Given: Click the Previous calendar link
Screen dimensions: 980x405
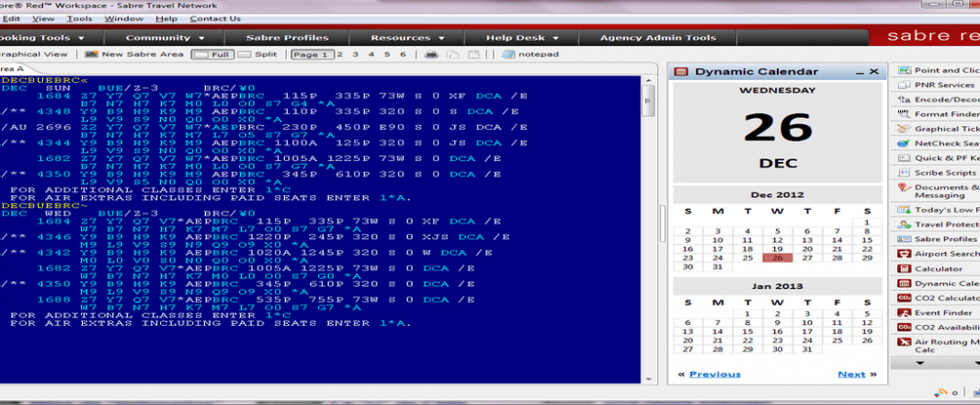Looking at the screenshot, I should coord(715,375).
